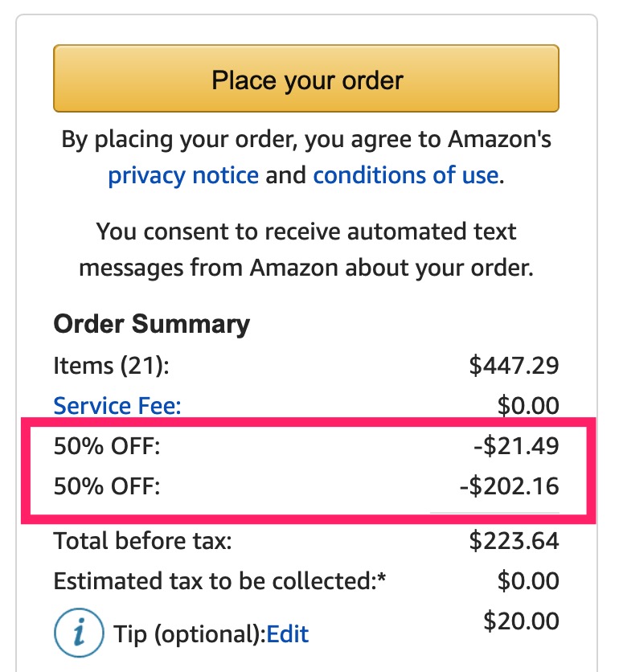Select the Items (21) line

[113, 366]
